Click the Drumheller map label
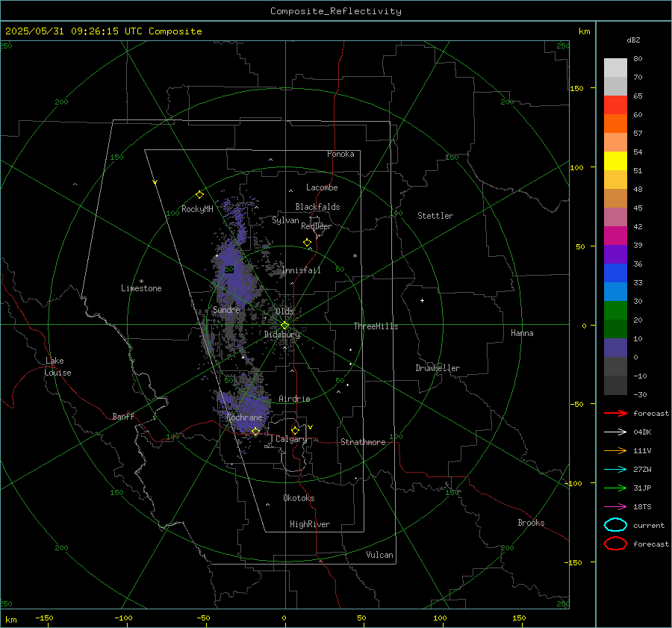The width and height of the screenshot is (672, 628). (x=438, y=368)
